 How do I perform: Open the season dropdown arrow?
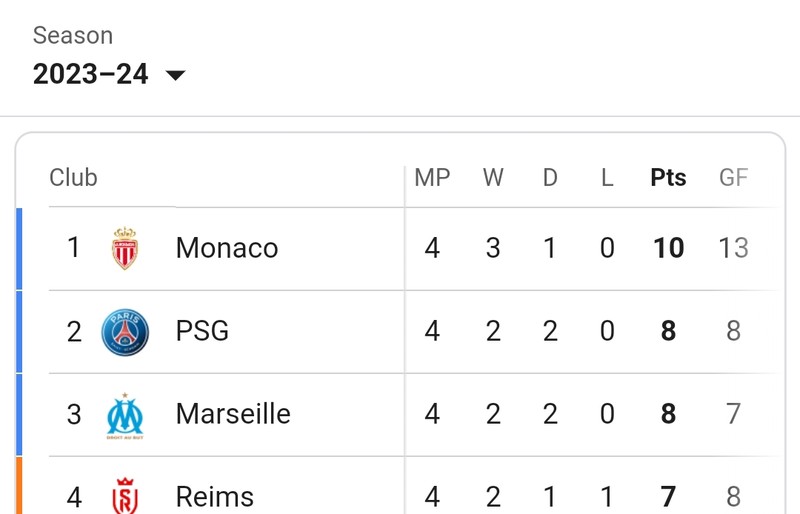(x=176, y=76)
